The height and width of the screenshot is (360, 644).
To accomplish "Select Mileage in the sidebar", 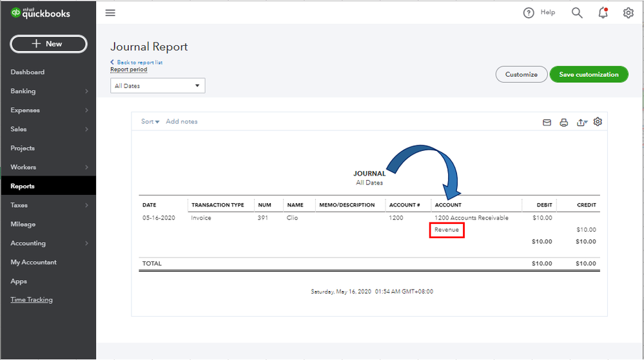I will pos(23,224).
